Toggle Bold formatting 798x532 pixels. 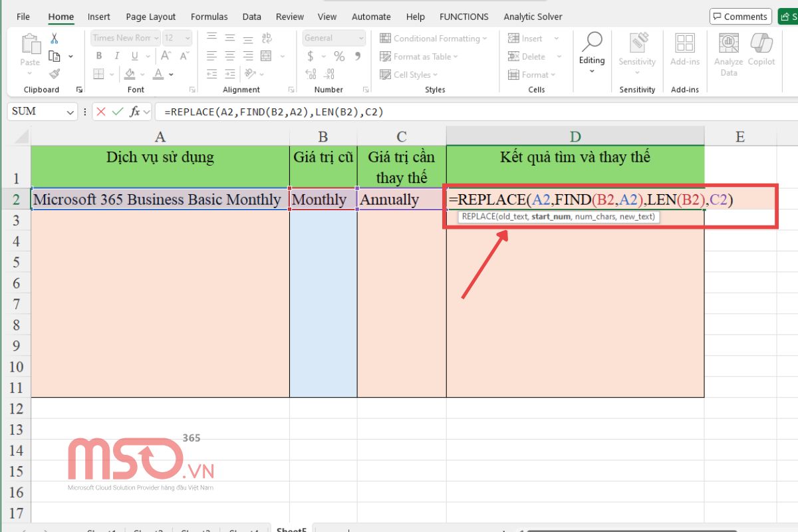click(x=99, y=56)
